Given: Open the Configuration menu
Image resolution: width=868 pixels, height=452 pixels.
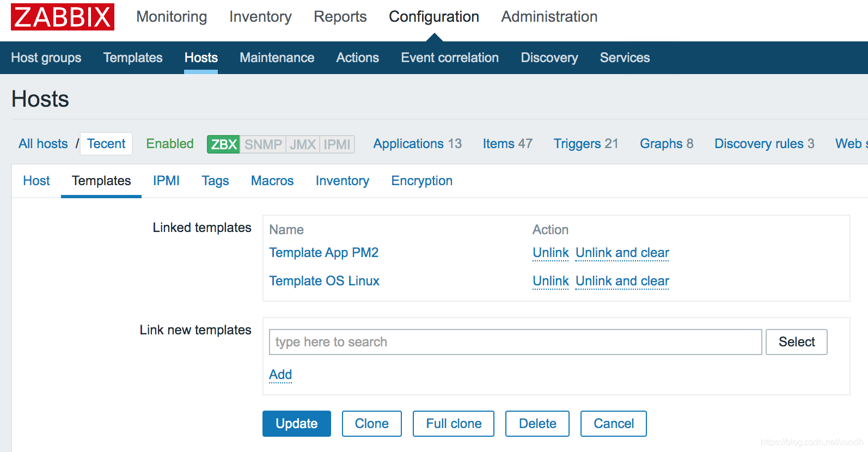Looking at the screenshot, I should click(434, 17).
